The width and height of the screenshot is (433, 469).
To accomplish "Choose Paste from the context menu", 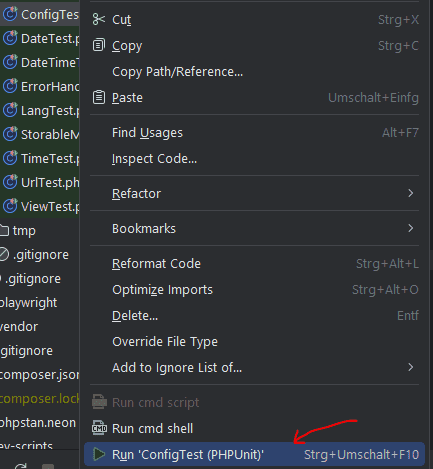I will click(x=255, y=97).
